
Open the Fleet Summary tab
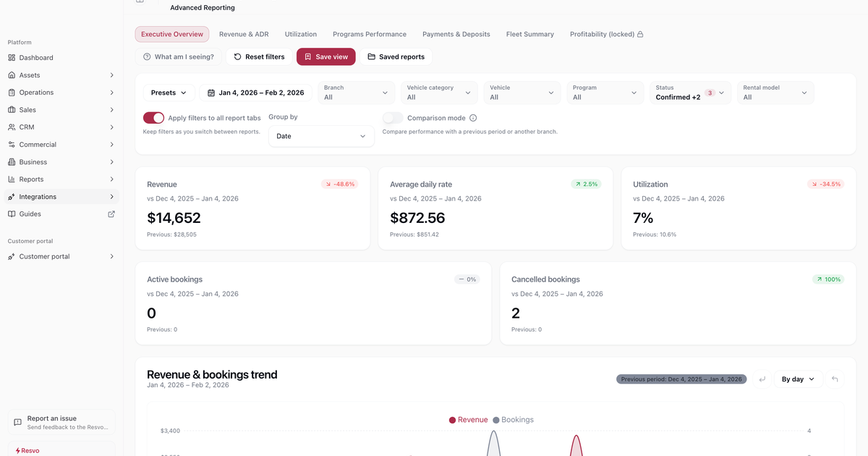[x=529, y=33]
